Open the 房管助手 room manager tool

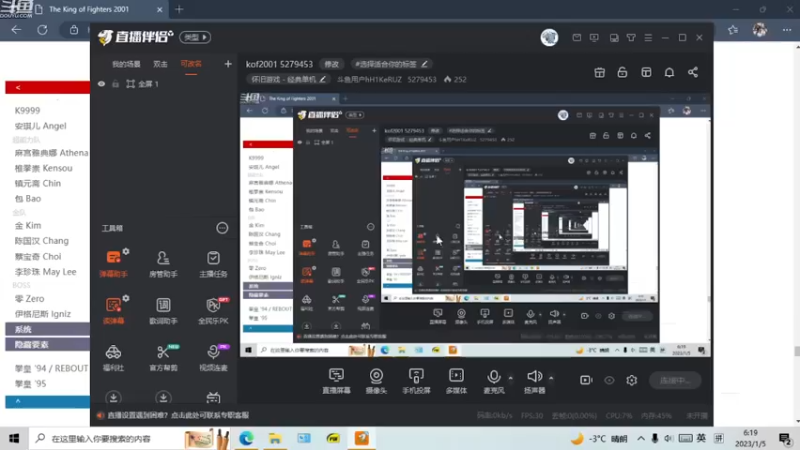163,263
